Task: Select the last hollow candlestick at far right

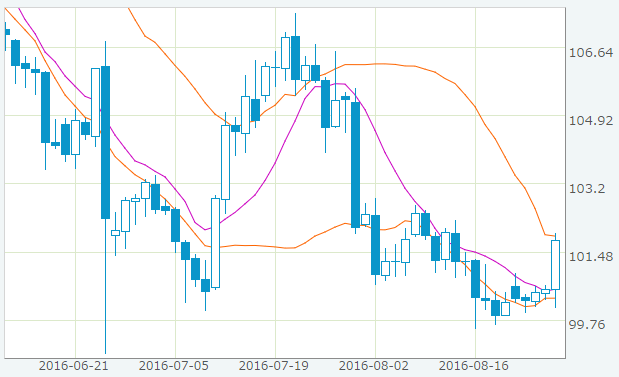Action: pyautogui.click(x=555, y=265)
